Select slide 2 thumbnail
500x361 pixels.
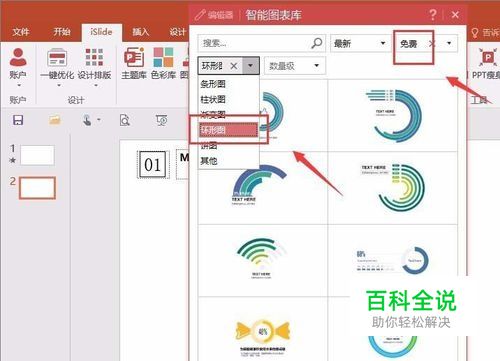[37, 188]
